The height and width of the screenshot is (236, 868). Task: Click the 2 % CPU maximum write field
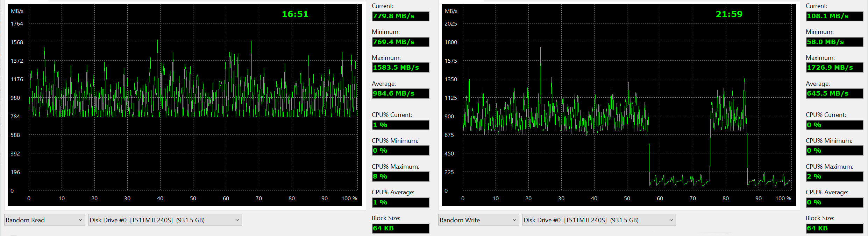(x=834, y=176)
